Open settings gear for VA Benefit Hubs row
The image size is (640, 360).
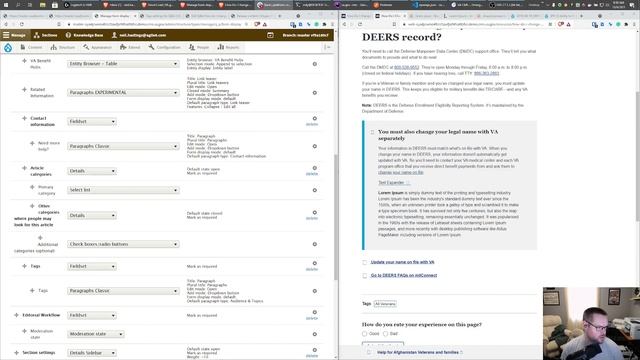pos(314,64)
